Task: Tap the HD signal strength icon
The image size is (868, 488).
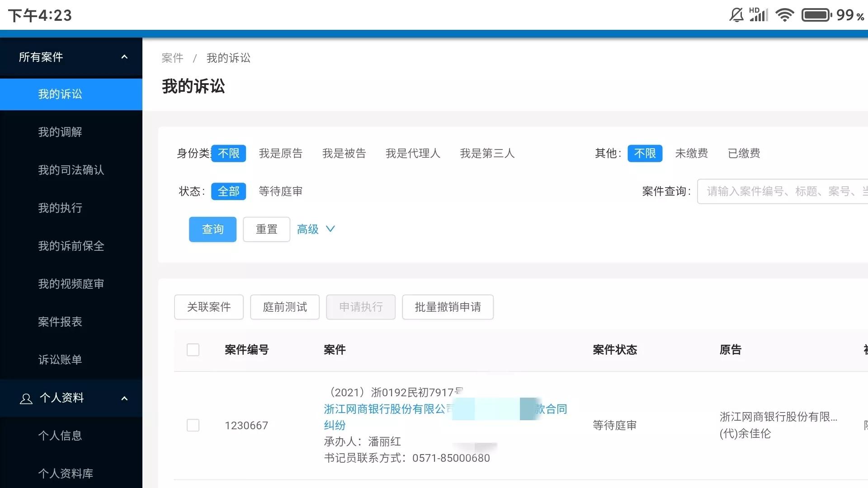Action: tap(759, 15)
